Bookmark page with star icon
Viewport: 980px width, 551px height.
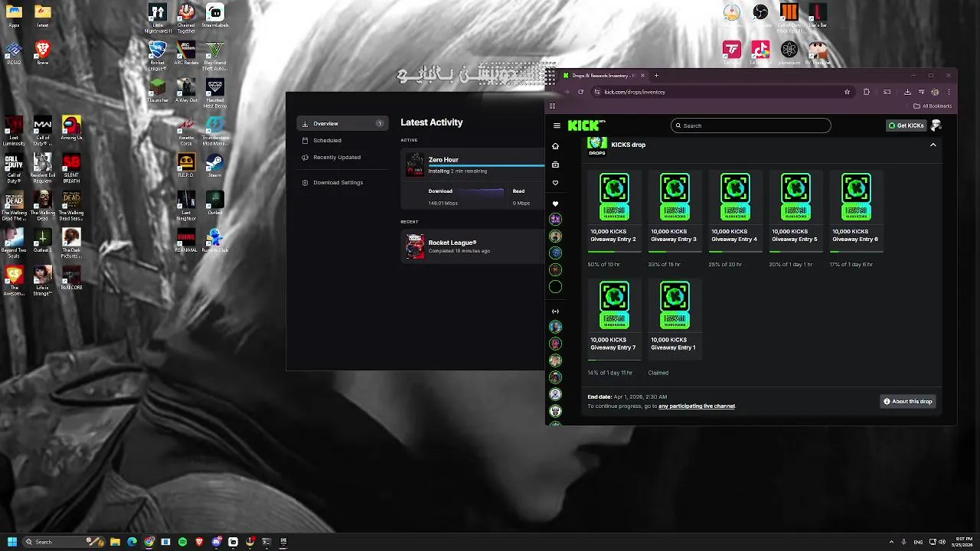pos(847,92)
